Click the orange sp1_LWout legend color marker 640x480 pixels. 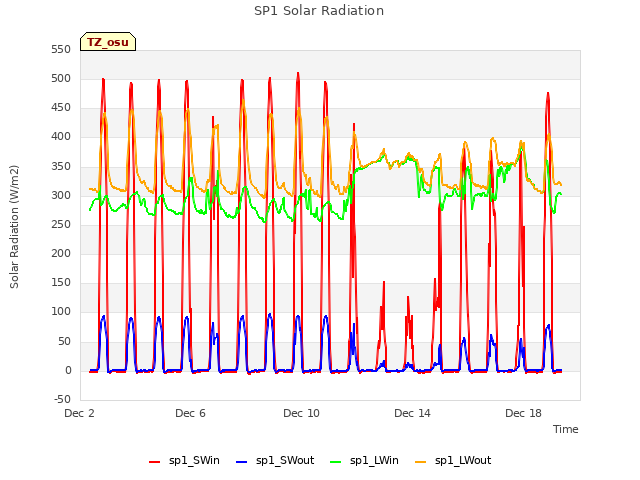click(420, 462)
